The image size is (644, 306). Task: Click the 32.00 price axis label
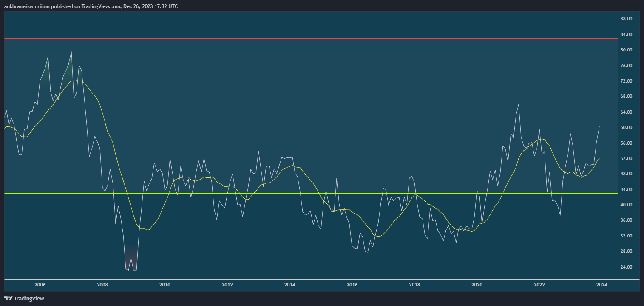pyautogui.click(x=626, y=236)
